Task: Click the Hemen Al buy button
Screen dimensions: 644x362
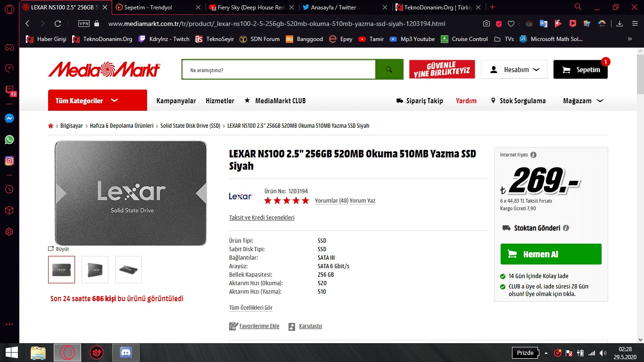Action: coord(551,254)
